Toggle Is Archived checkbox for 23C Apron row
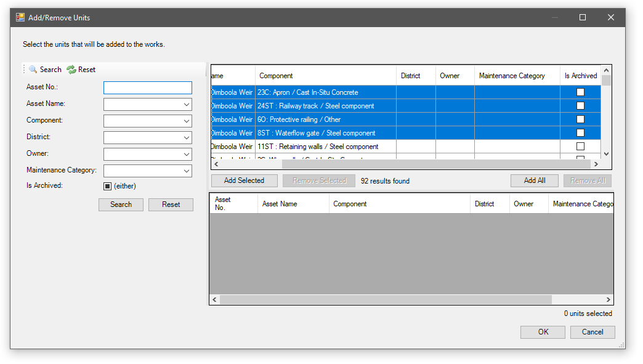The width and height of the screenshot is (643, 364). (580, 92)
